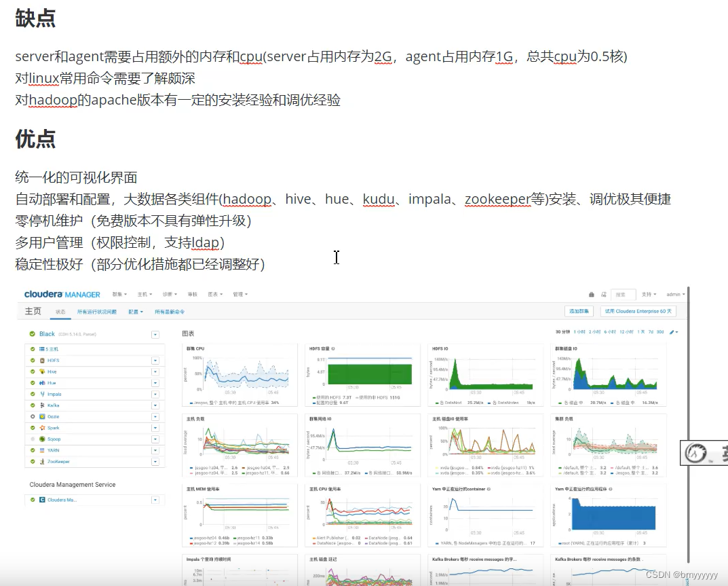Click the hosts list icon beside 5 主机
The height and width of the screenshot is (586, 728).
click(42, 349)
